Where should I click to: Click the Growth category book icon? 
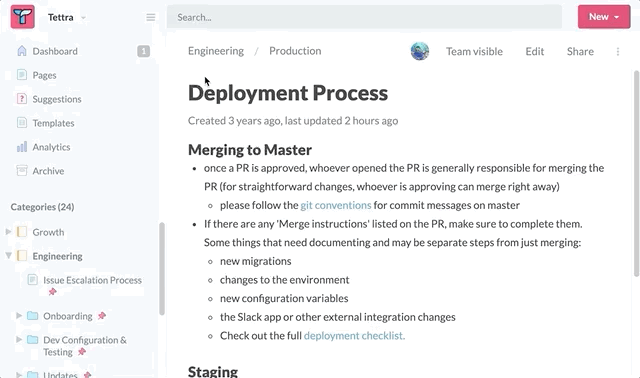tap(22, 232)
